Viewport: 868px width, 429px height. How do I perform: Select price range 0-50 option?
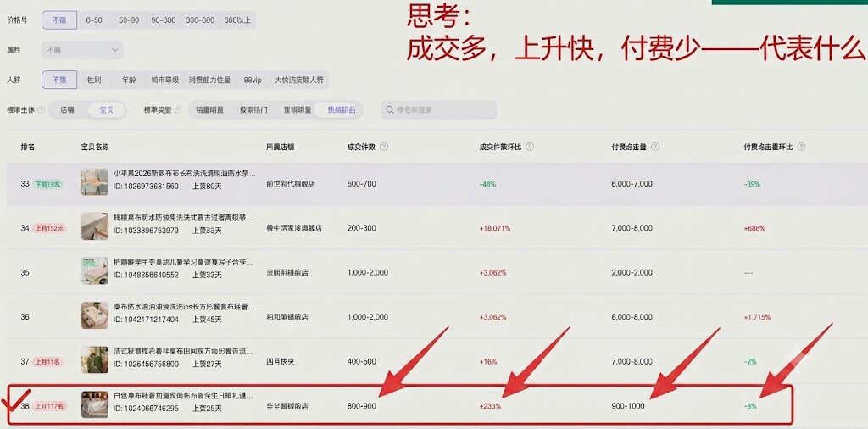point(93,20)
